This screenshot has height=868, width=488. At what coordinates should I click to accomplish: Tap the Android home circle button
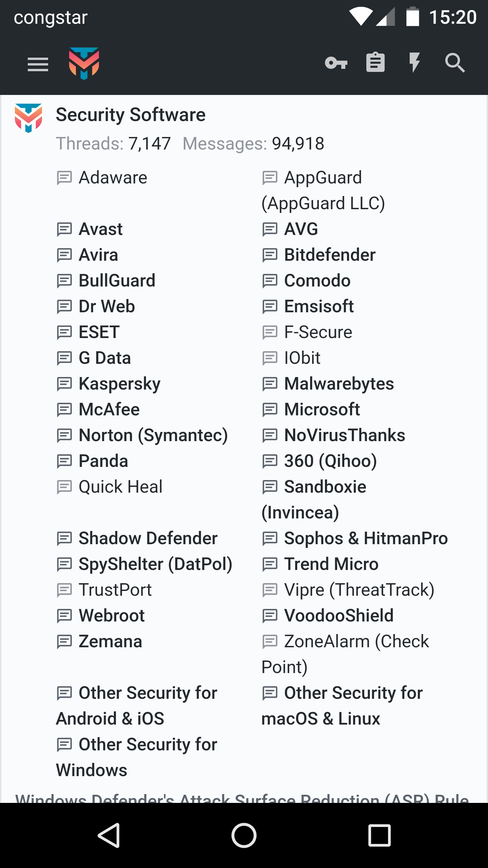click(x=244, y=835)
